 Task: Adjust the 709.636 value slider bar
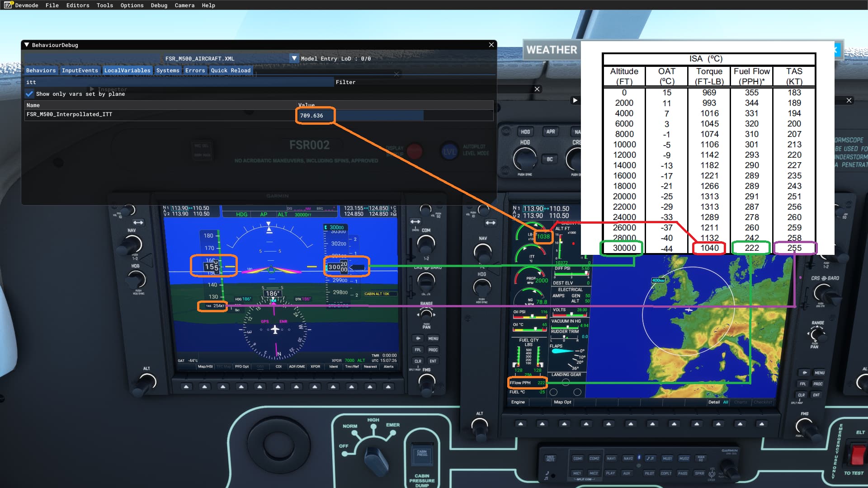tap(361, 116)
